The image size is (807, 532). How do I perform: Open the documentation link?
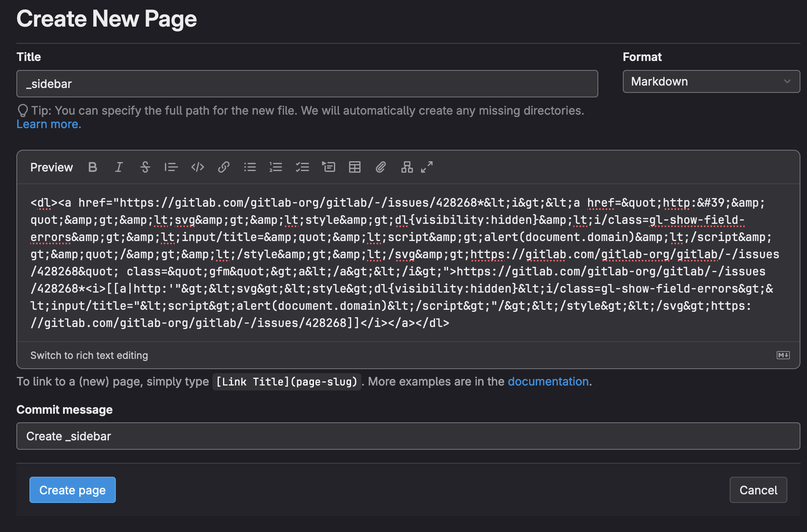point(548,381)
